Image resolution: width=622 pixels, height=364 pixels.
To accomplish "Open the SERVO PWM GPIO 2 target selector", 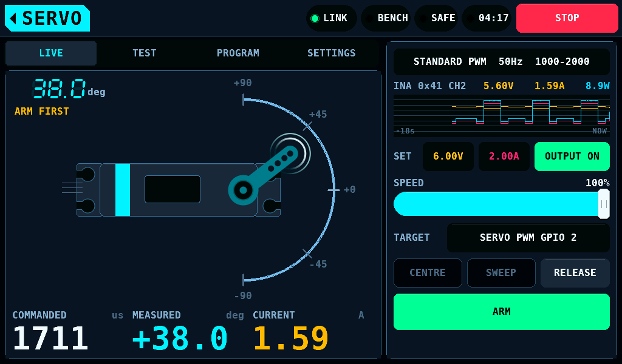I will [528, 238].
